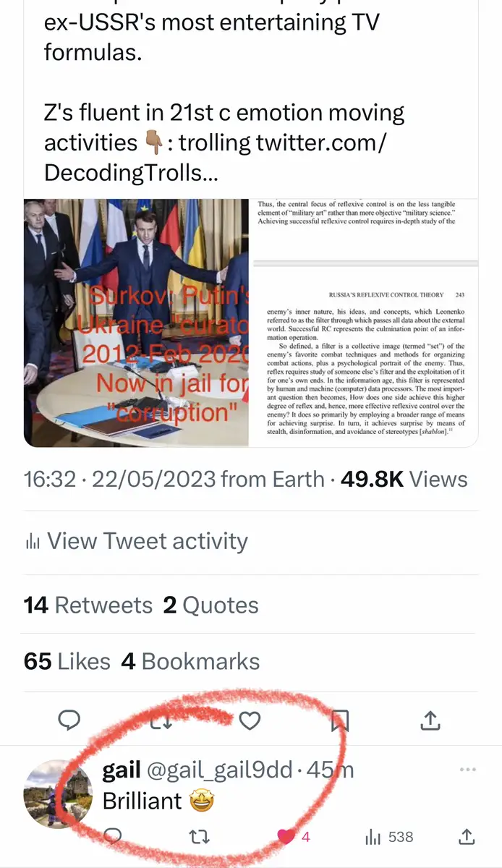Image resolution: width=502 pixels, height=868 pixels.
Task: Show the 65 Likes list
Action: click(x=67, y=661)
